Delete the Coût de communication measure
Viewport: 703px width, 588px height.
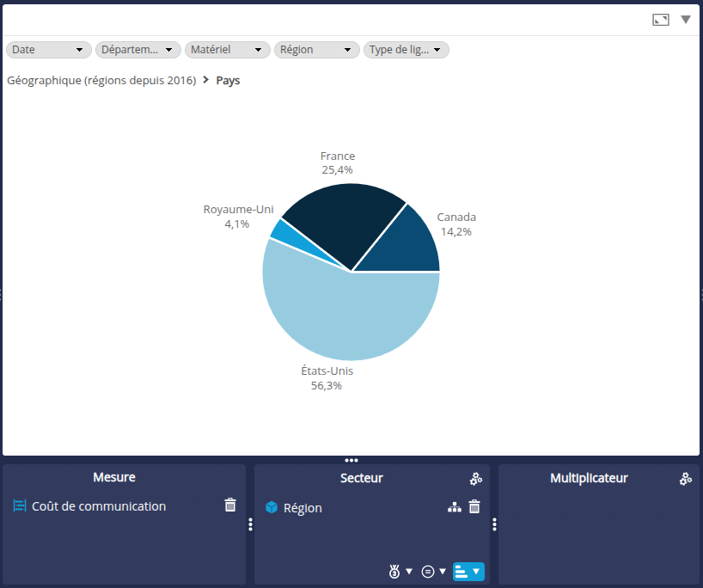coord(230,505)
